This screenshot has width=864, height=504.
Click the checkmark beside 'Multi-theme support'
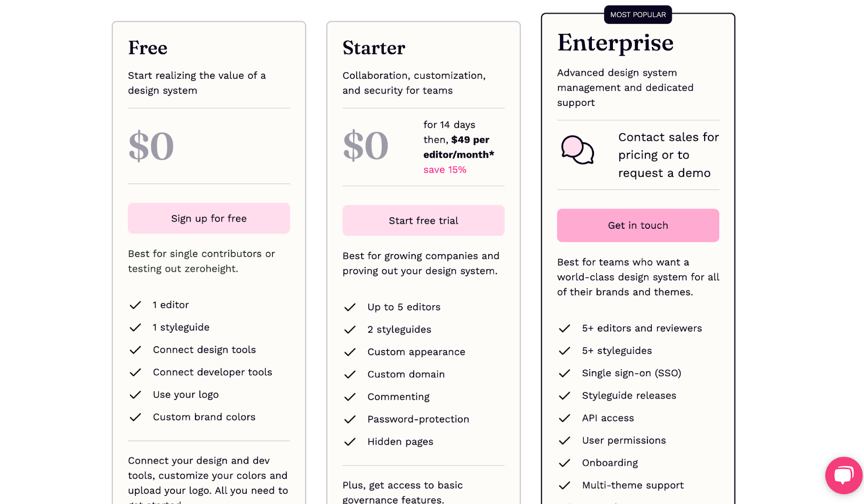tap(565, 485)
